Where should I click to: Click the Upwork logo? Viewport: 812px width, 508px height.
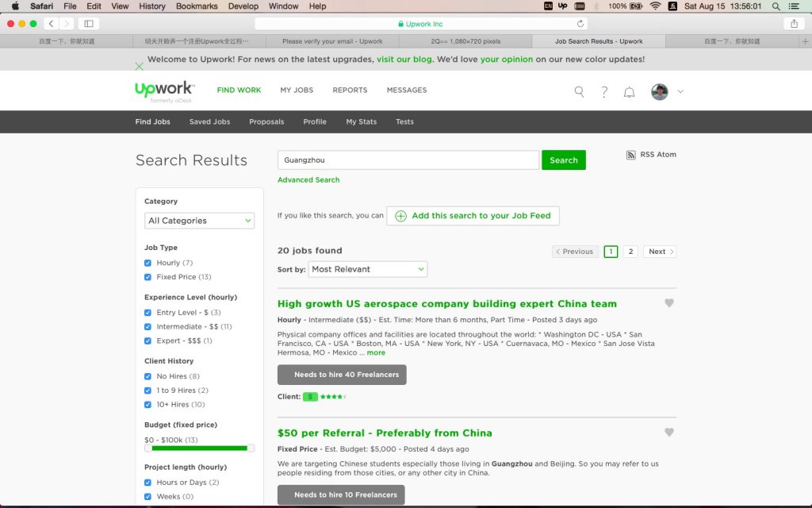[x=164, y=90]
